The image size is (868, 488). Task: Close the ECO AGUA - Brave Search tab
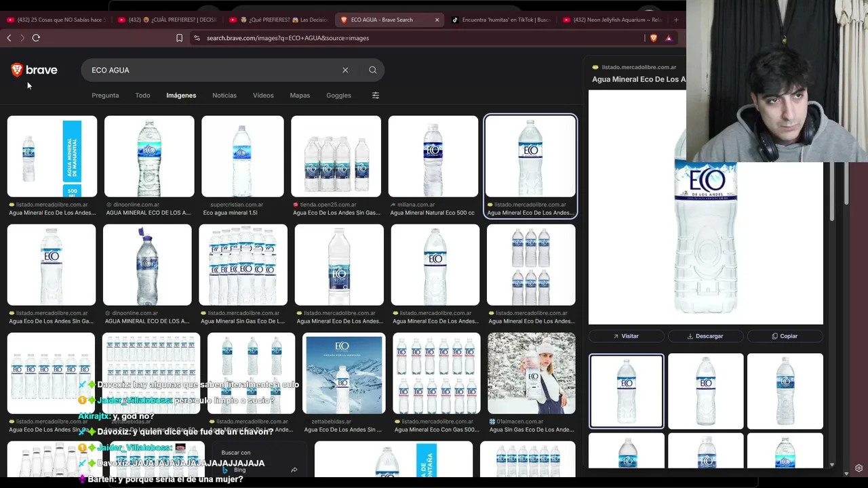point(437,20)
